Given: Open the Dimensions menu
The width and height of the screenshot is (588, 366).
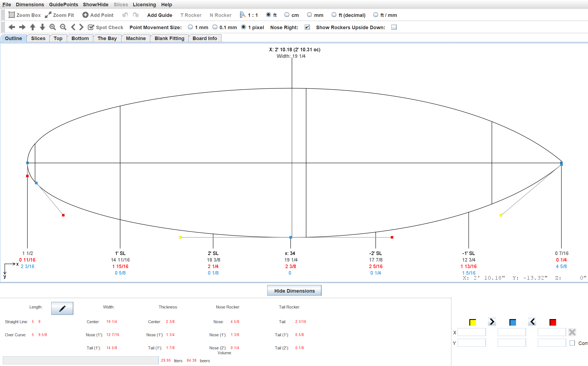Looking at the screenshot, I should (30, 4).
